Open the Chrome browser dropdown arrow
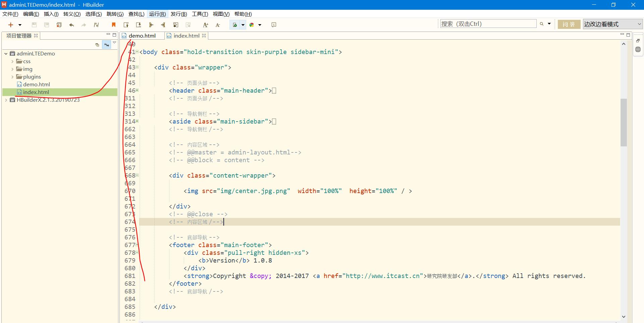This screenshot has width=644, height=323. pyautogui.click(x=260, y=25)
